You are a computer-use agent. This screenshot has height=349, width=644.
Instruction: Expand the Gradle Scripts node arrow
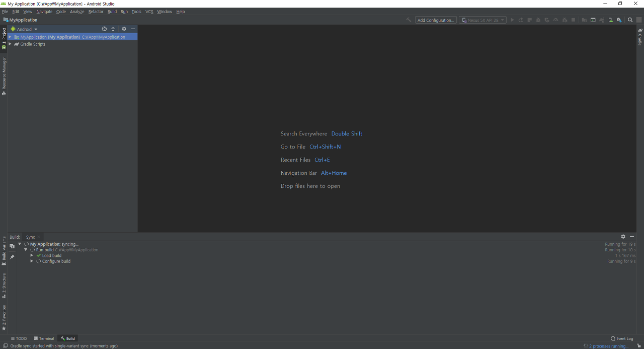click(x=10, y=44)
